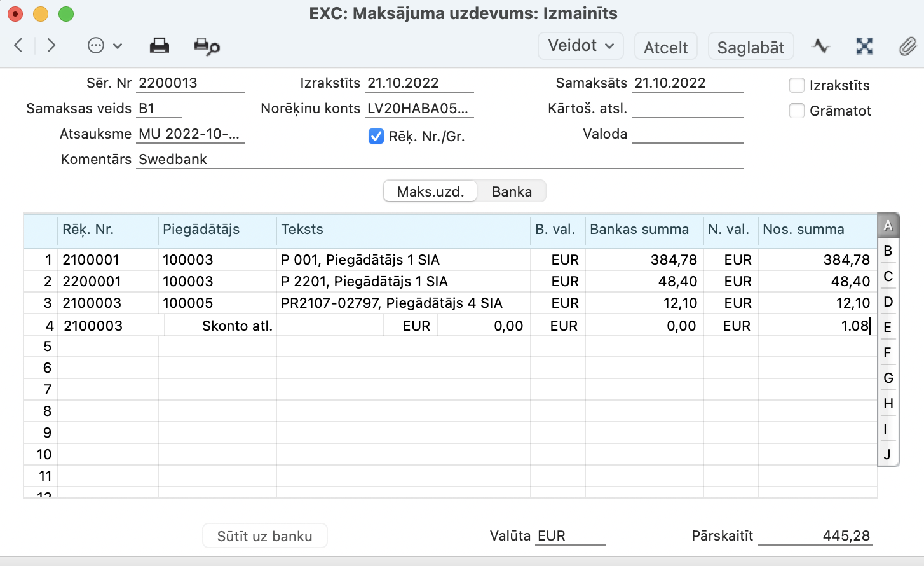Open attachments paperclip icon
Screen dimensions: 924x566
click(x=907, y=46)
